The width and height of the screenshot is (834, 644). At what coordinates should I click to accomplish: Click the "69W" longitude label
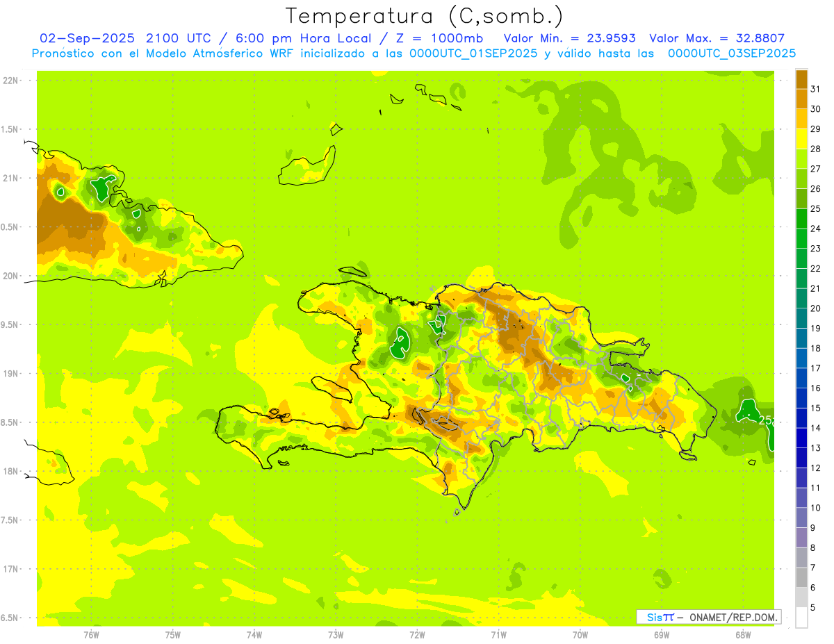662,635
